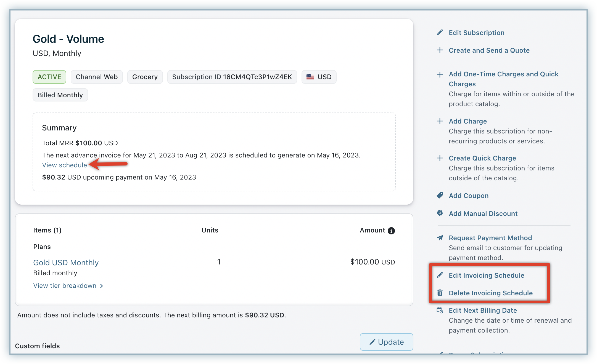Viewport: 597px width, 364px height.
Task: Click the ACTIVE status badge
Action: tap(49, 77)
